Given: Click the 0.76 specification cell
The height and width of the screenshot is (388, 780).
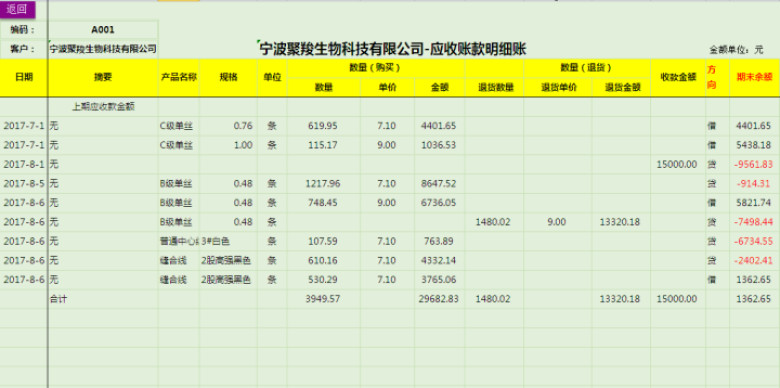Looking at the screenshot, I should coord(228,126).
